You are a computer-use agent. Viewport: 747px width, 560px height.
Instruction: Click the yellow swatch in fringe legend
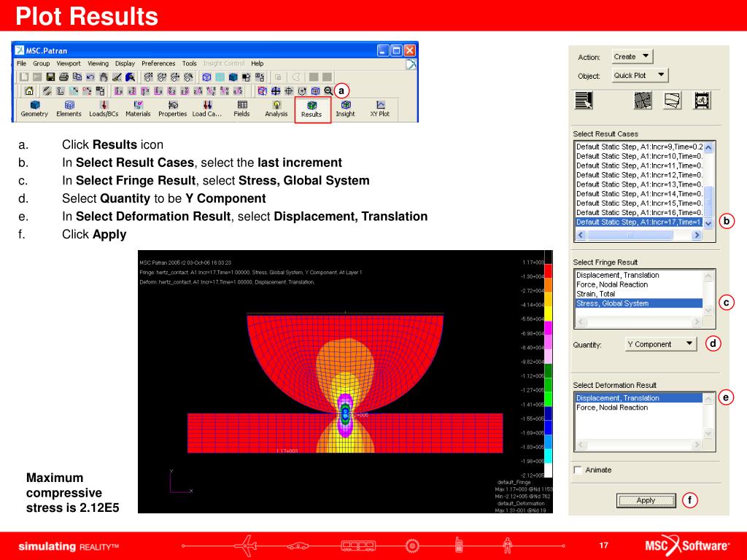(549, 314)
